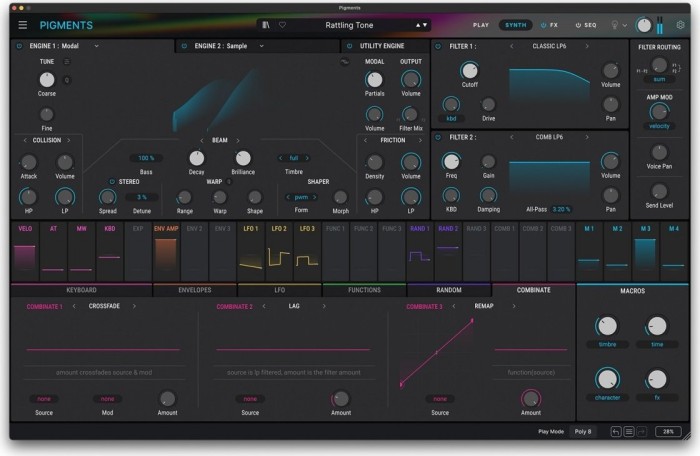Click the Rattling Tone preset name

click(x=349, y=25)
